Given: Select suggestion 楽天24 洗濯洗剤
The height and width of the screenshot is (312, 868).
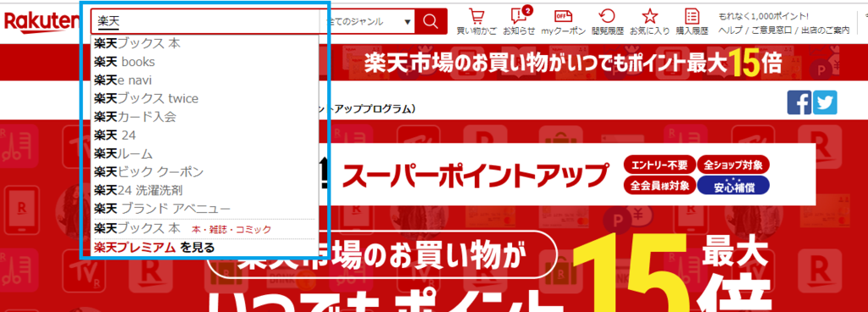Looking at the screenshot, I should pos(205,190).
